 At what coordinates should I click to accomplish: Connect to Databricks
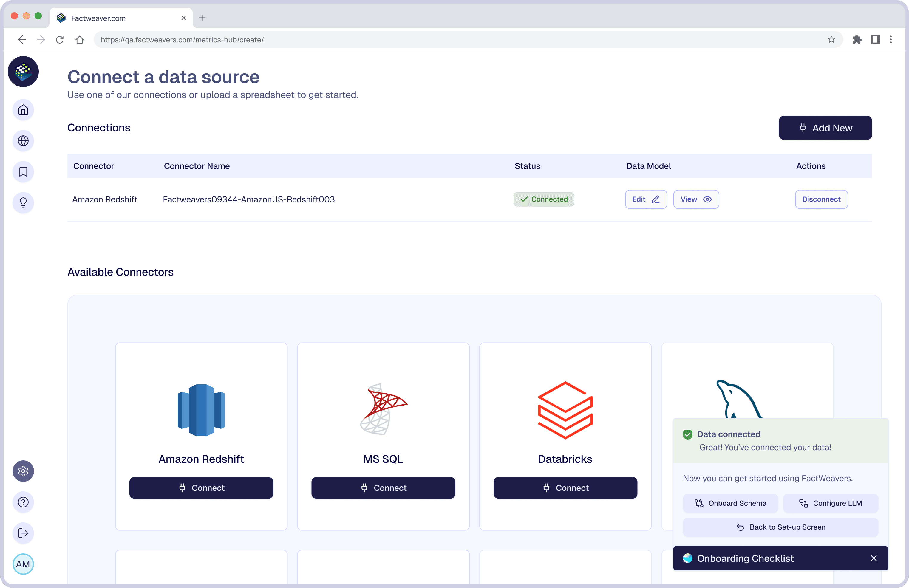pyautogui.click(x=565, y=488)
